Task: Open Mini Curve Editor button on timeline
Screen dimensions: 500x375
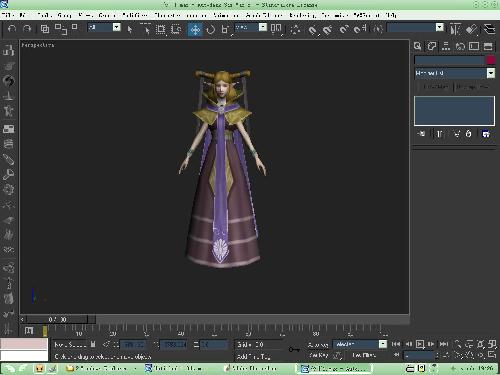Action: tap(29, 331)
